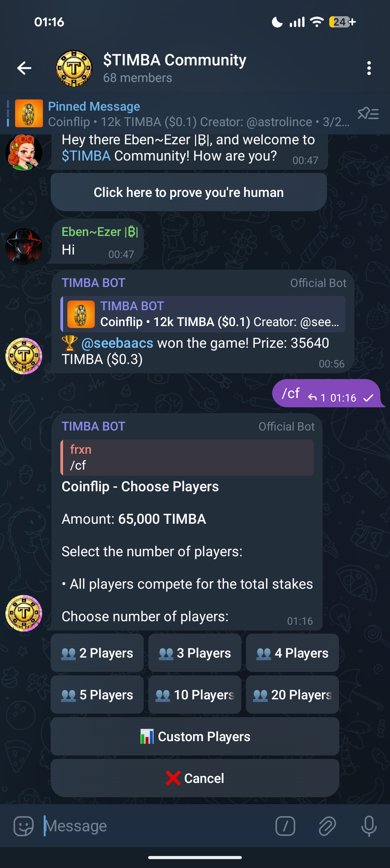Select 2 Players for the coinflip
Image resolution: width=390 pixels, height=868 pixels.
[x=97, y=653]
